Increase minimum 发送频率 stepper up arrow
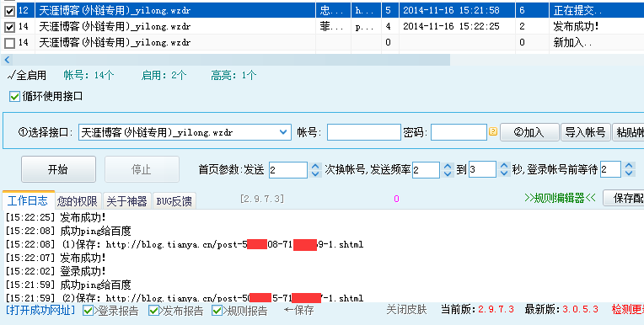The height and width of the screenshot is (325, 644). (448, 166)
